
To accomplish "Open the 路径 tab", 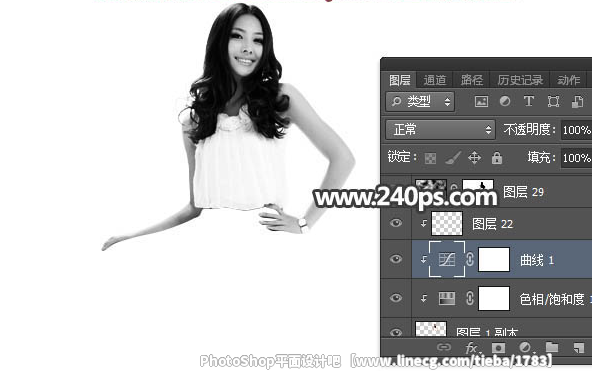I will [472, 80].
